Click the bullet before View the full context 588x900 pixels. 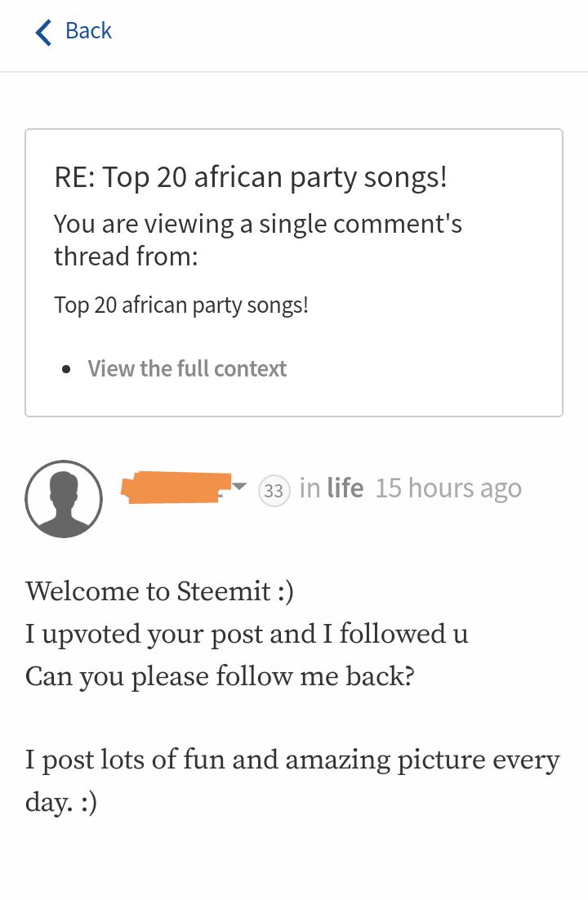pyautogui.click(x=67, y=369)
